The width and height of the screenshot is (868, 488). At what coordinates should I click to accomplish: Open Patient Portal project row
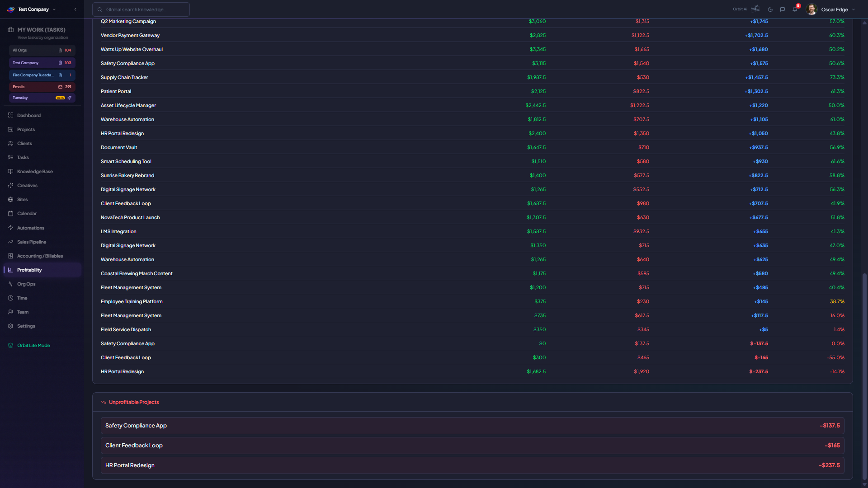[472, 91]
